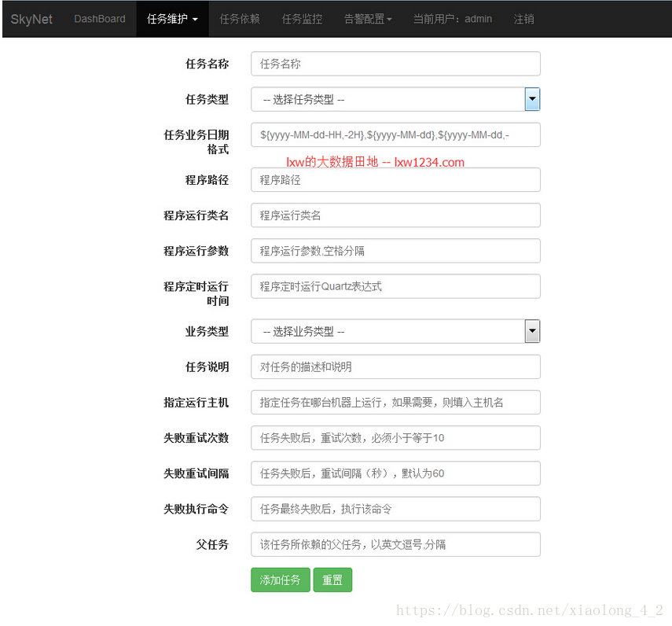This screenshot has width=672, height=626.
Task: Click the arrow of 任务类型 dropdown
Action: [532, 99]
